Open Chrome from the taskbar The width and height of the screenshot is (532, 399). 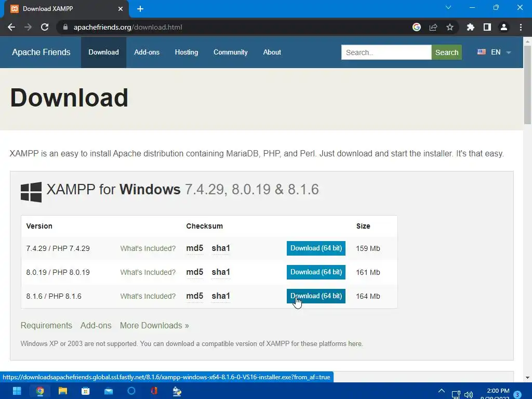click(40, 391)
